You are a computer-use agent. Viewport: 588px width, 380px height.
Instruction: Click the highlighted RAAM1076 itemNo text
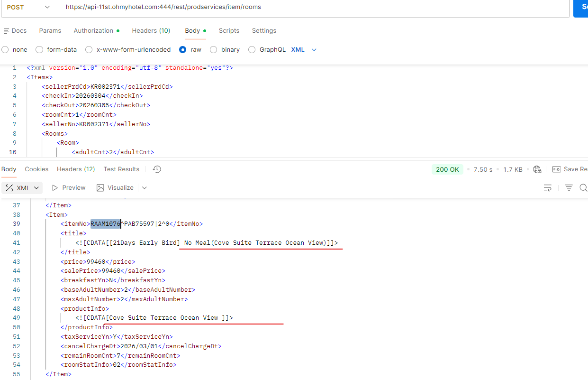point(106,224)
